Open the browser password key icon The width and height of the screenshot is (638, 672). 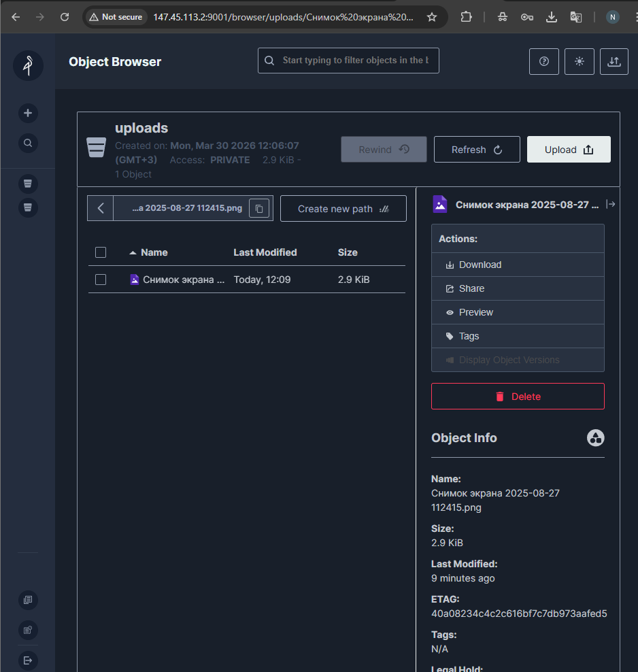pyautogui.click(x=527, y=17)
